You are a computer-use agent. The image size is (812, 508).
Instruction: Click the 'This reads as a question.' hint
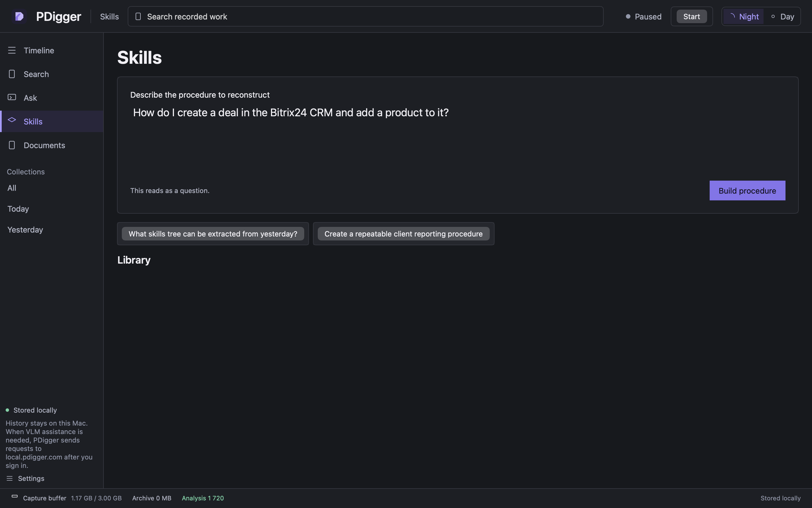(170, 190)
